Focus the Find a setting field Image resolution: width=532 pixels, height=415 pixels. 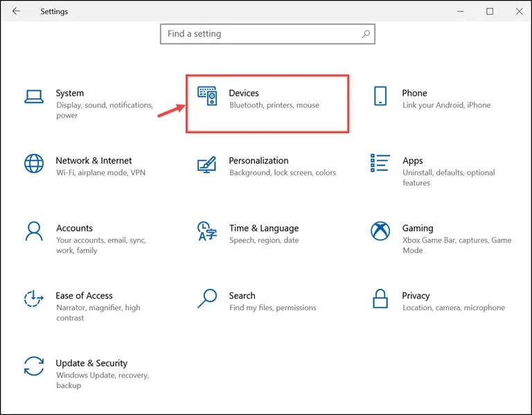click(x=267, y=34)
